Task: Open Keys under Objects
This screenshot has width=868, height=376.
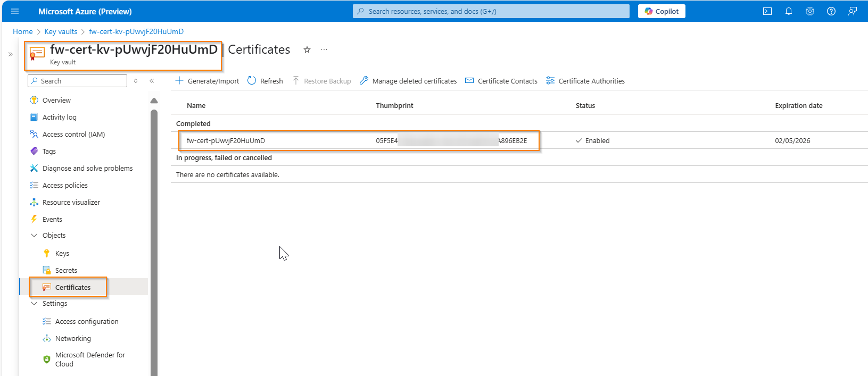Action: (x=62, y=253)
